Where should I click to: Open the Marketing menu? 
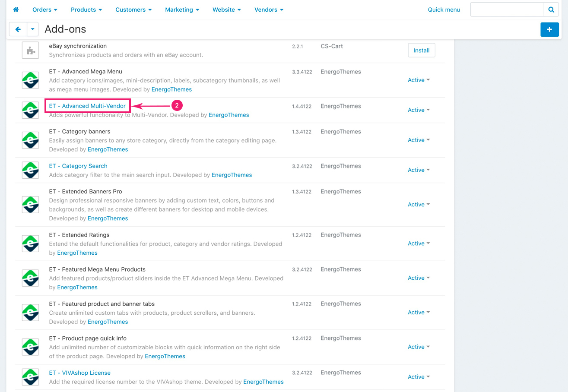(182, 9)
